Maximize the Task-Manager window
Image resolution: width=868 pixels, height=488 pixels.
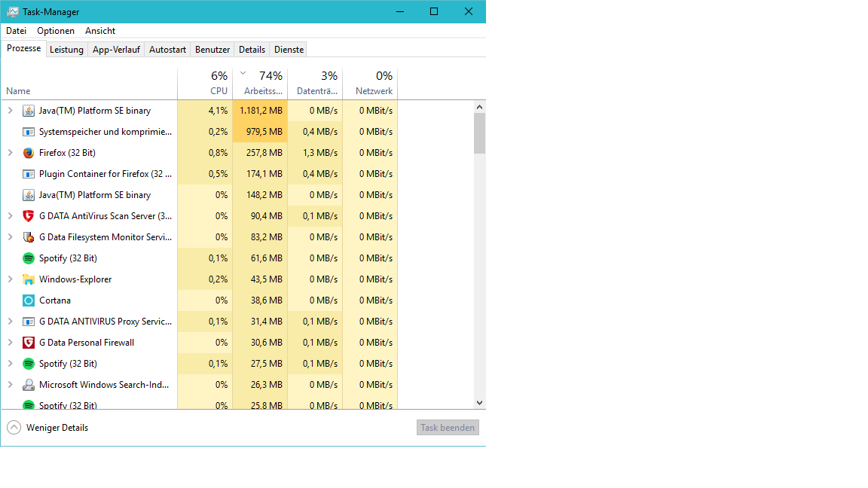[434, 11]
